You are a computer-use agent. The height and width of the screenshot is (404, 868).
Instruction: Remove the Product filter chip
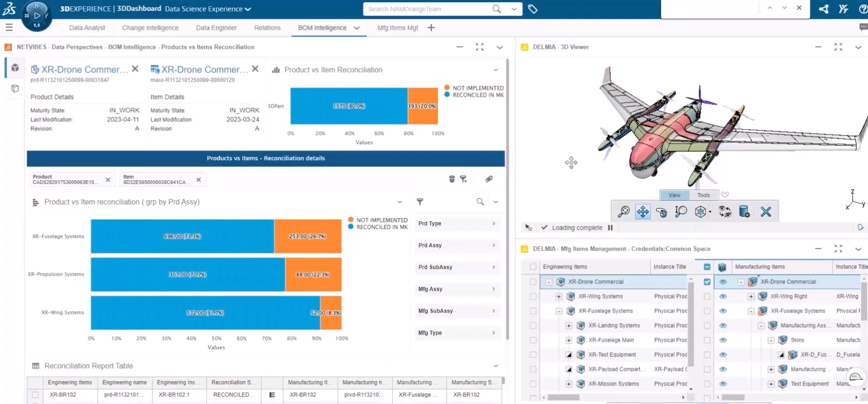(108, 180)
